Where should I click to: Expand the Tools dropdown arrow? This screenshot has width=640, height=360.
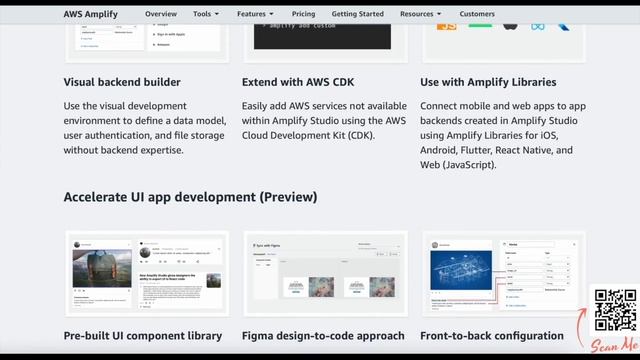[x=217, y=14]
